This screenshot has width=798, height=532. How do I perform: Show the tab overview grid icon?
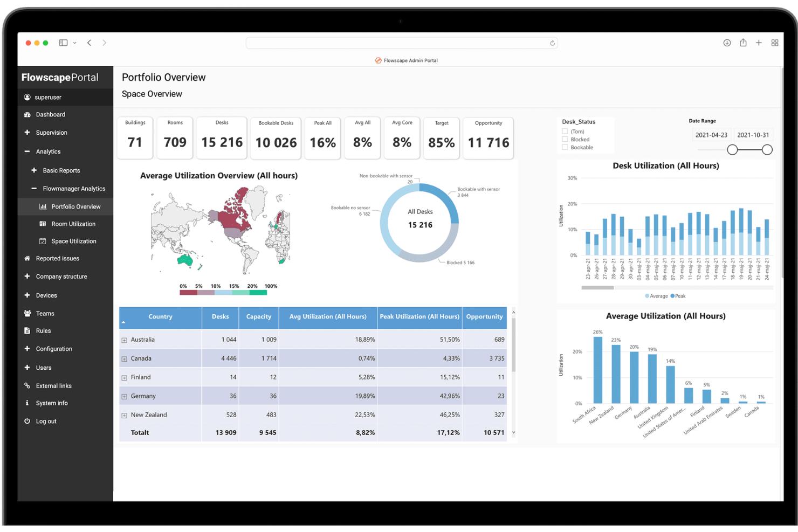pyautogui.click(x=775, y=43)
